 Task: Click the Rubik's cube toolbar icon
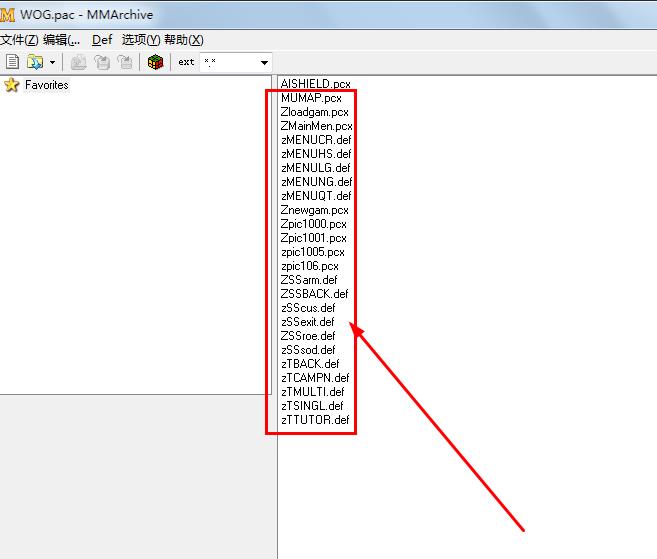coord(155,62)
